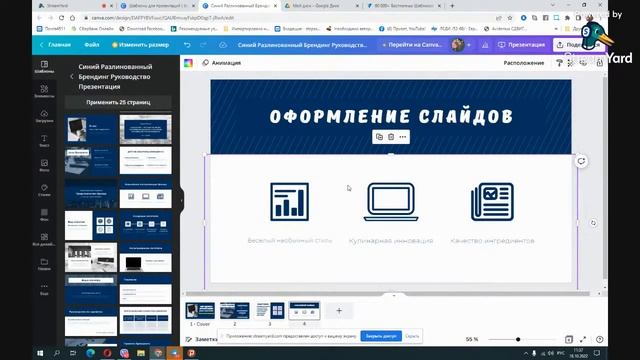Click the Изменить размер button
The image size is (640, 360).
pos(140,45)
